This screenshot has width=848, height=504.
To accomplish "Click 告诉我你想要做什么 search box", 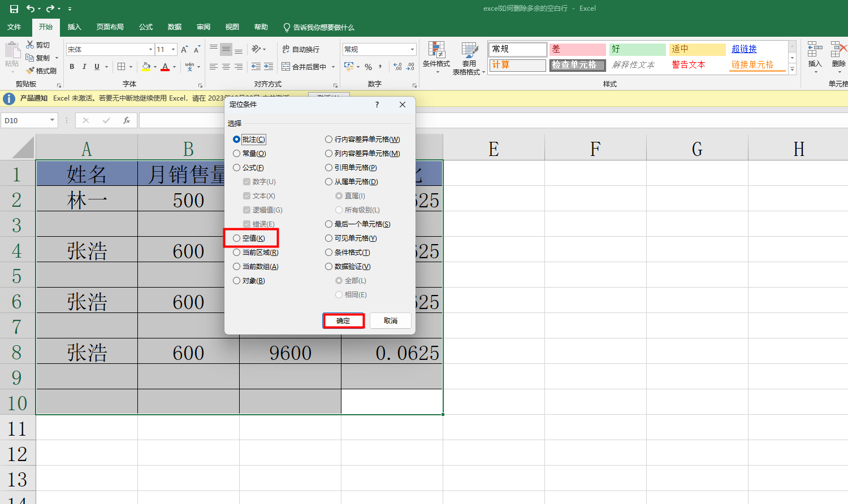I will [x=319, y=27].
